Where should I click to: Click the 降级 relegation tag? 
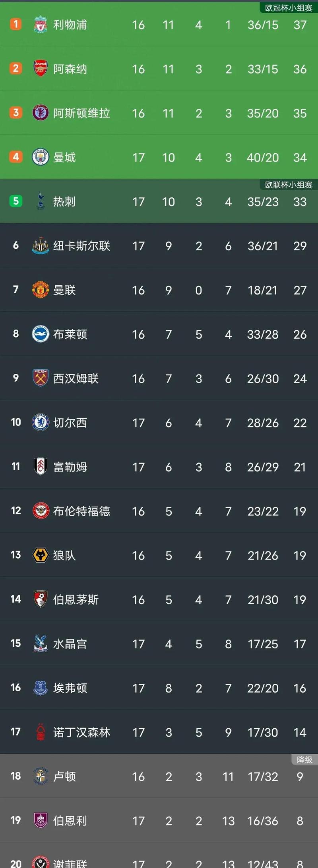click(x=304, y=759)
